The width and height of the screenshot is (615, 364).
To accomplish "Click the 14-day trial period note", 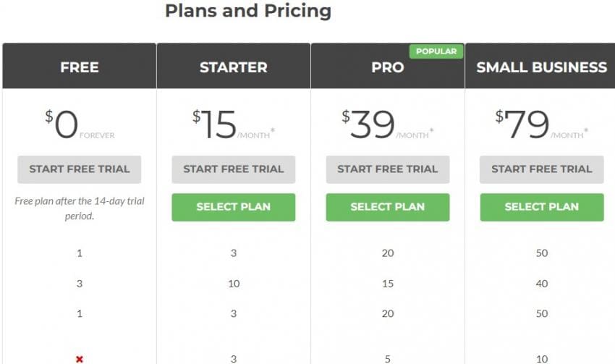I will point(80,208).
